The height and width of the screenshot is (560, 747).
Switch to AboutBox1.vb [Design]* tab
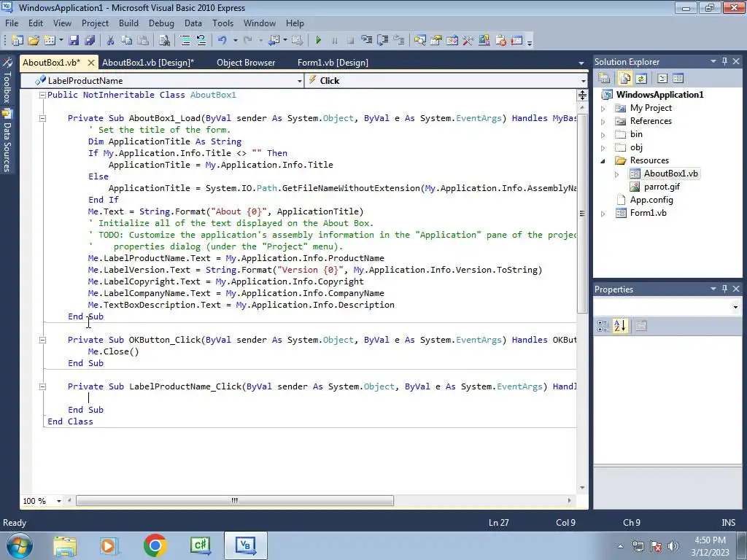148,63
